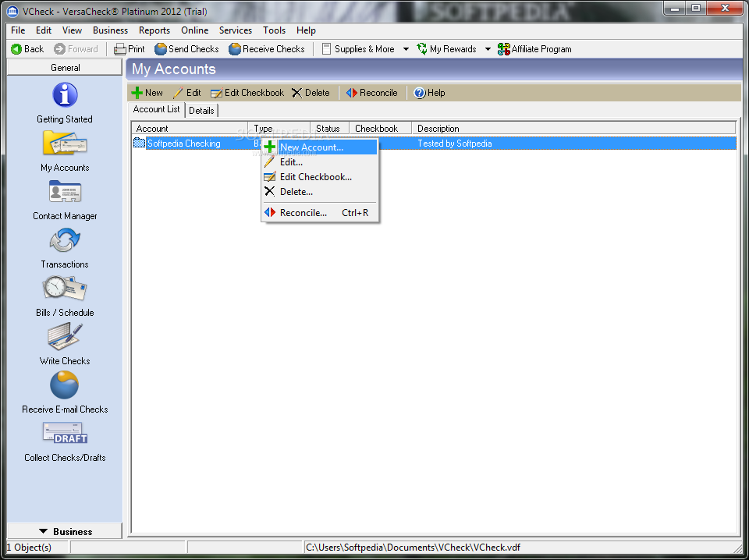This screenshot has height=560, width=749.
Task: Click the 1 Object(s) status text
Action: 29,547
